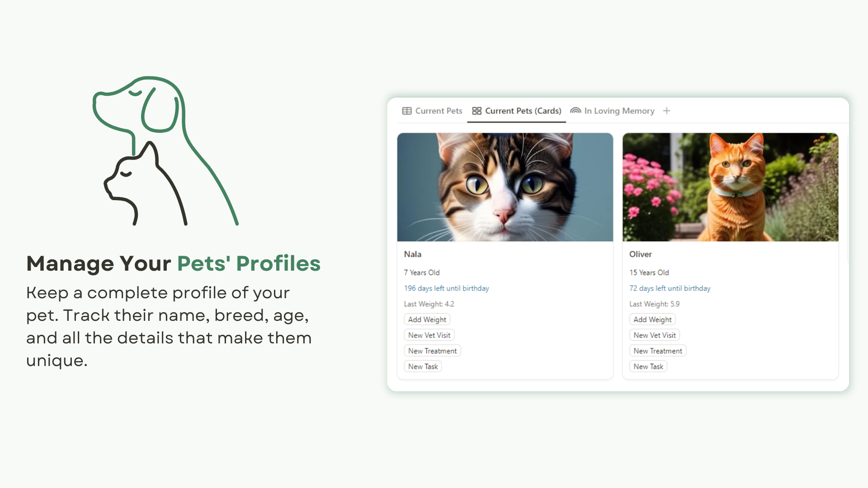Click the rainbow icon for In Loving Memory
Image resolution: width=868 pixels, height=488 pixels.
pyautogui.click(x=576, y=111)
